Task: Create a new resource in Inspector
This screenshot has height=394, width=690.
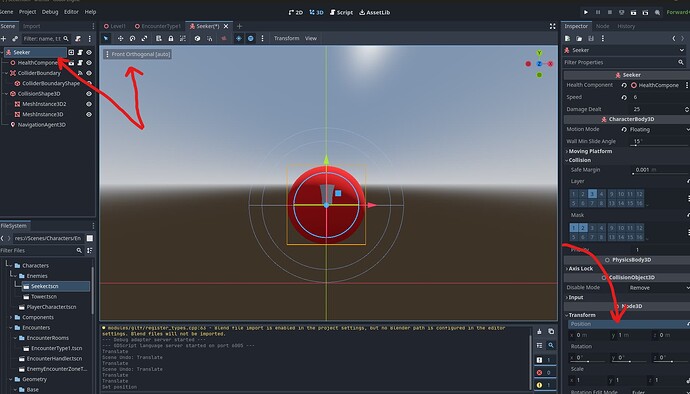Action: click(568, 39)
